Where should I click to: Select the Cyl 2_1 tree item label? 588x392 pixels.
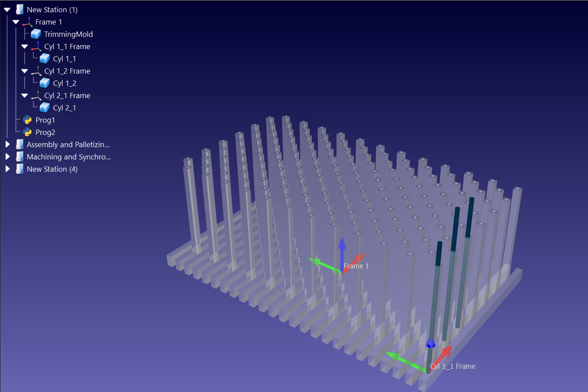point(64,108)
